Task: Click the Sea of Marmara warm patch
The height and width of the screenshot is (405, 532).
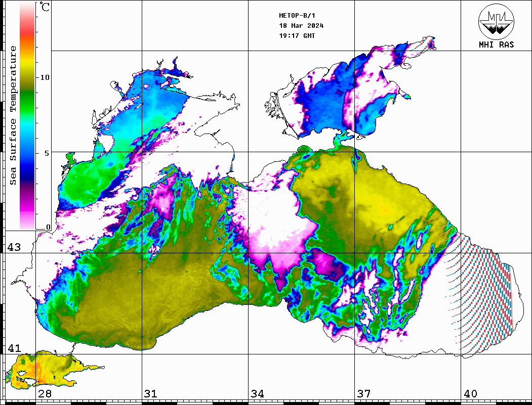Action: pos(44,370)
